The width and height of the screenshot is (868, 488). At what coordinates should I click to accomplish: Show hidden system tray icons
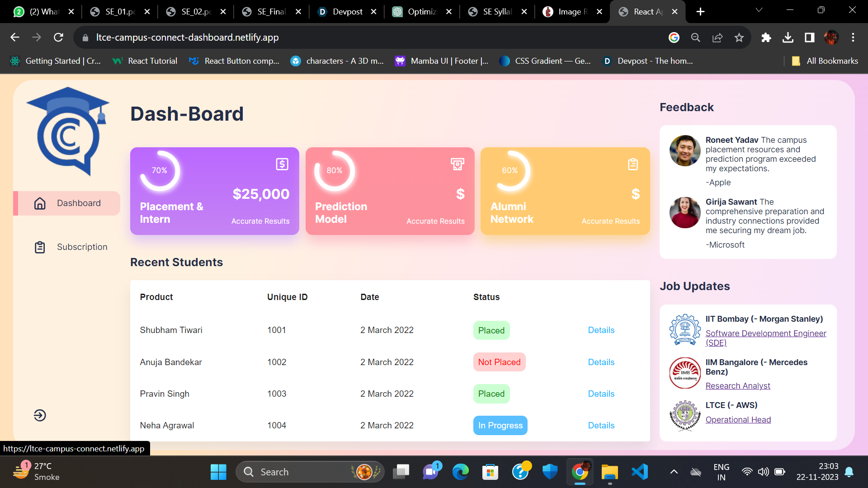(674, 472)
